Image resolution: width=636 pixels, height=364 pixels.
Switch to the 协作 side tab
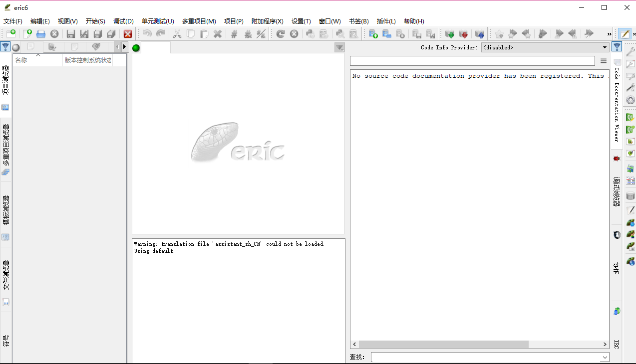click(x=617, y=263)
